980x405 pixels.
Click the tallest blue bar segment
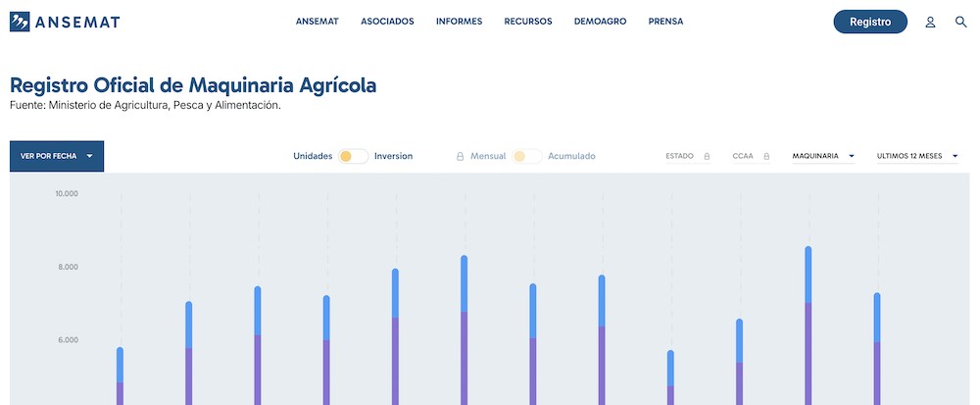[808, 274]
